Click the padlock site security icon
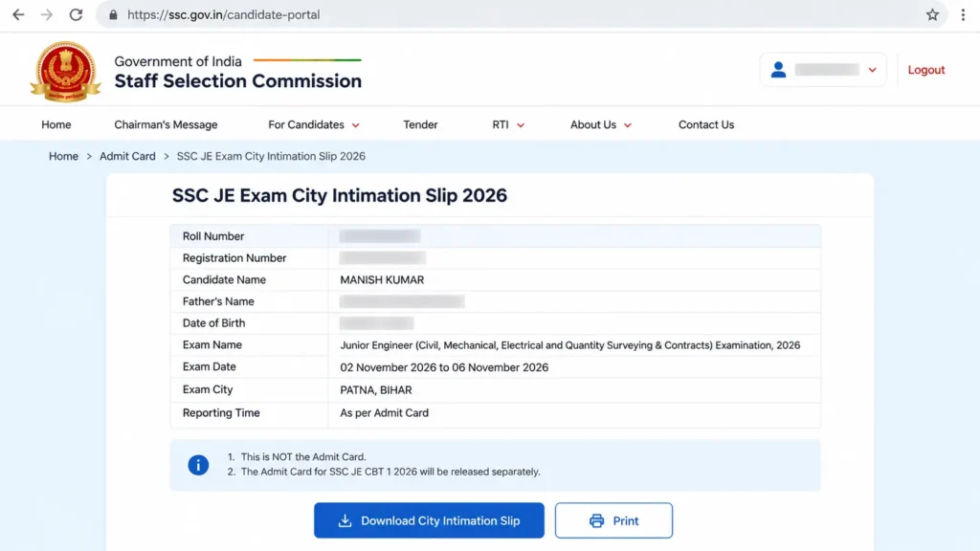Image resolution: width=980 pixels, height=551 pixels. (x=113, y=14)
